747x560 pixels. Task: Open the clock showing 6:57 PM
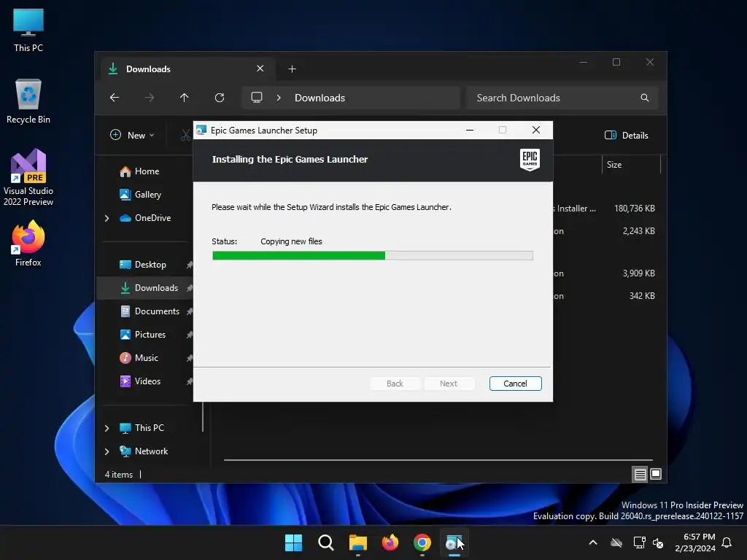point(695,542)
